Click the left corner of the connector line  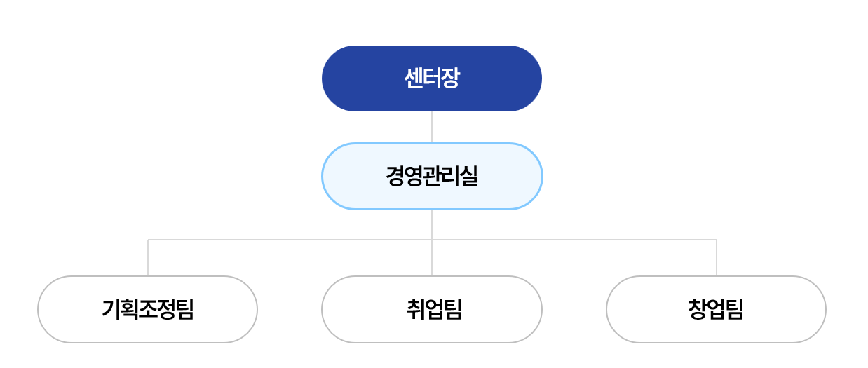tap(148, 240)
